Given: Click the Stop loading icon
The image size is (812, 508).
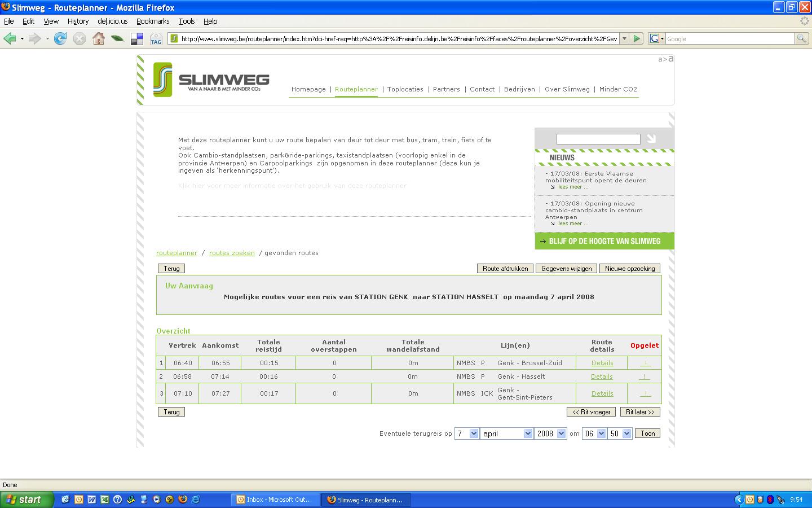Looking at the screenshot, I should click(80, 38).
